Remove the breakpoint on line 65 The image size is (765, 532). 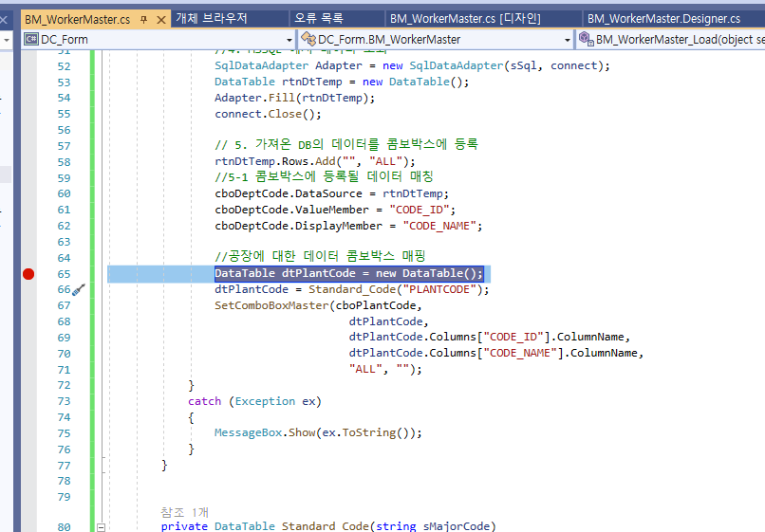click(x=28, y=274)
